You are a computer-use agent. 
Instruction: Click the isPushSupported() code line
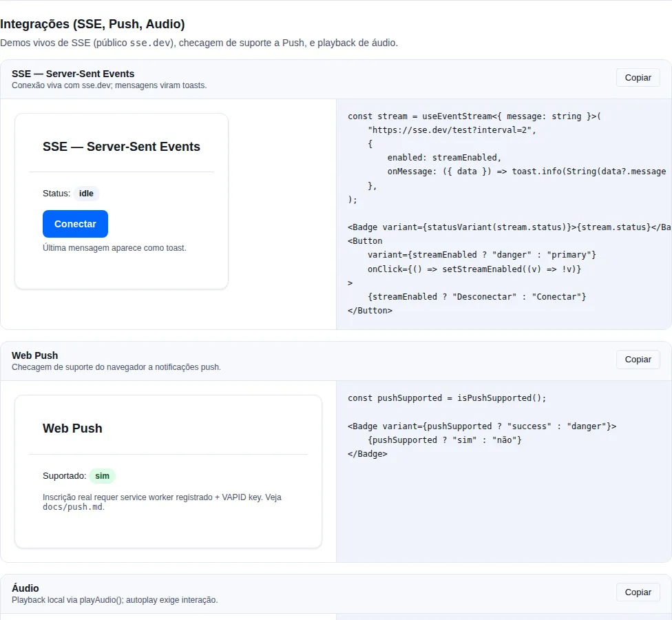(x=447, y=398)
